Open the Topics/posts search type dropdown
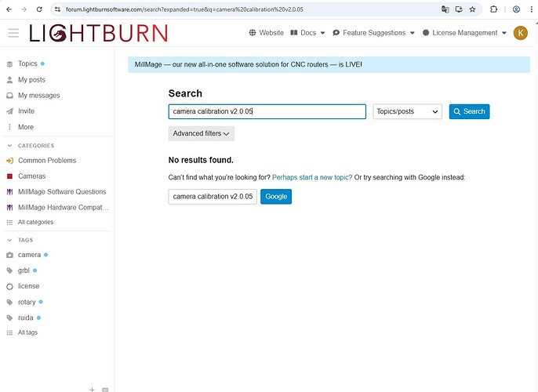The width and height of the screenshot is (538, 392). point(407,111)
